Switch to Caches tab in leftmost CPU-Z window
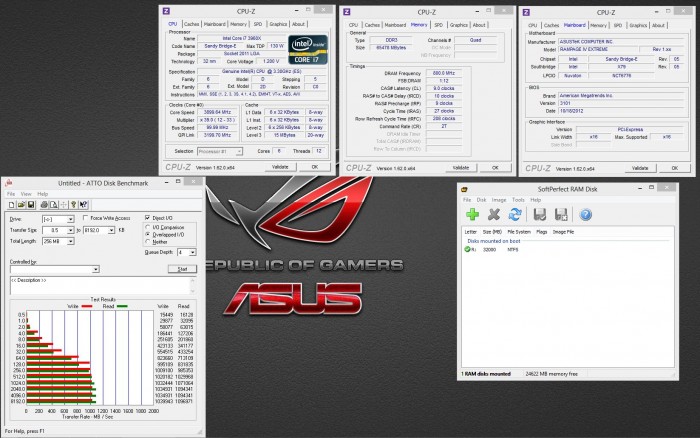Image resolution: width=700 pixels, height=438 pixels. [191, 24]
